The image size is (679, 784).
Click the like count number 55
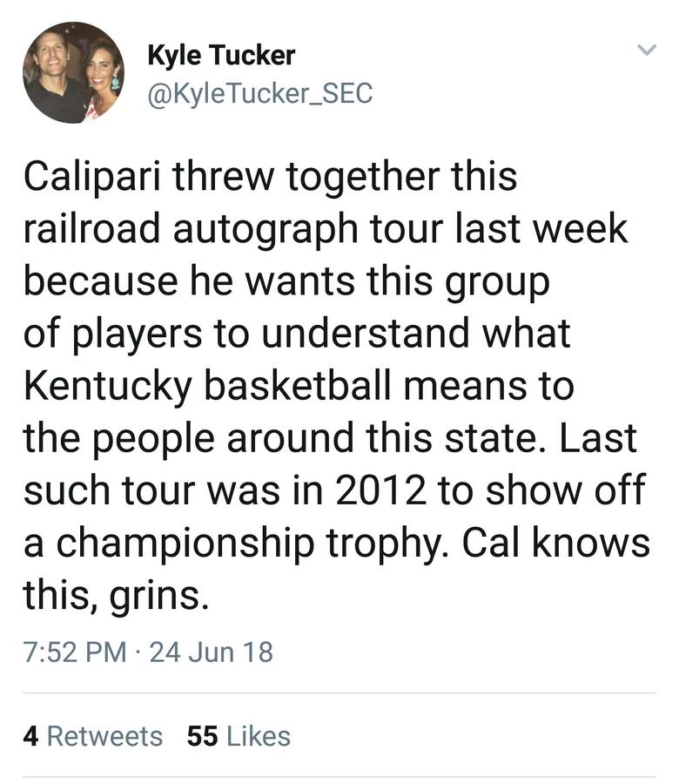202,736
